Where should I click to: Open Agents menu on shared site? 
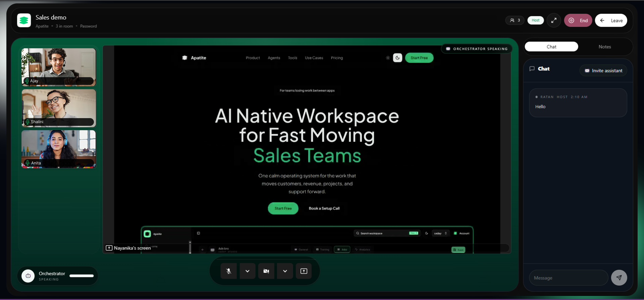(x=274, y=58)
